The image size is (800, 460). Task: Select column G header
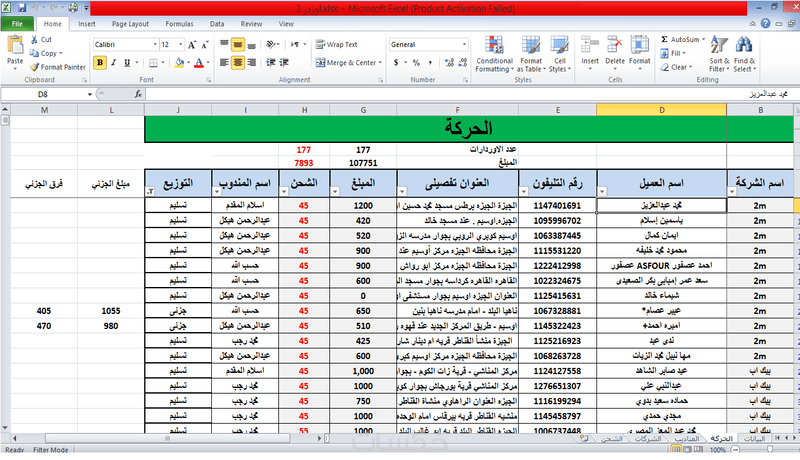pos(363,110)
